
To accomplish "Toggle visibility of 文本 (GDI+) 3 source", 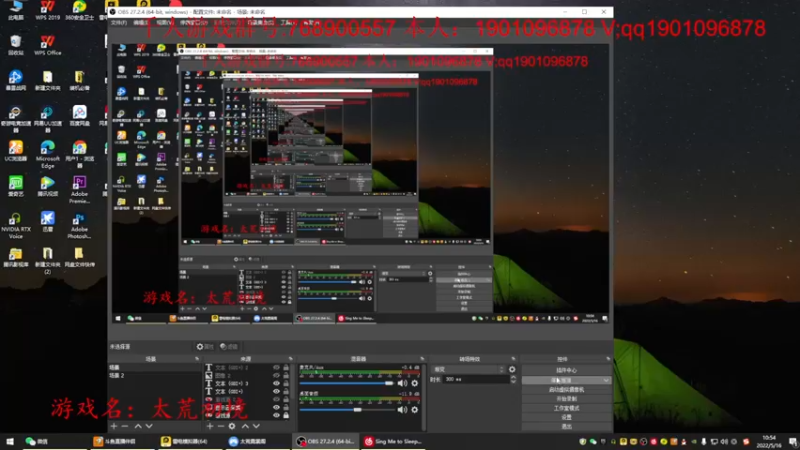I will [x=277, y=384].
